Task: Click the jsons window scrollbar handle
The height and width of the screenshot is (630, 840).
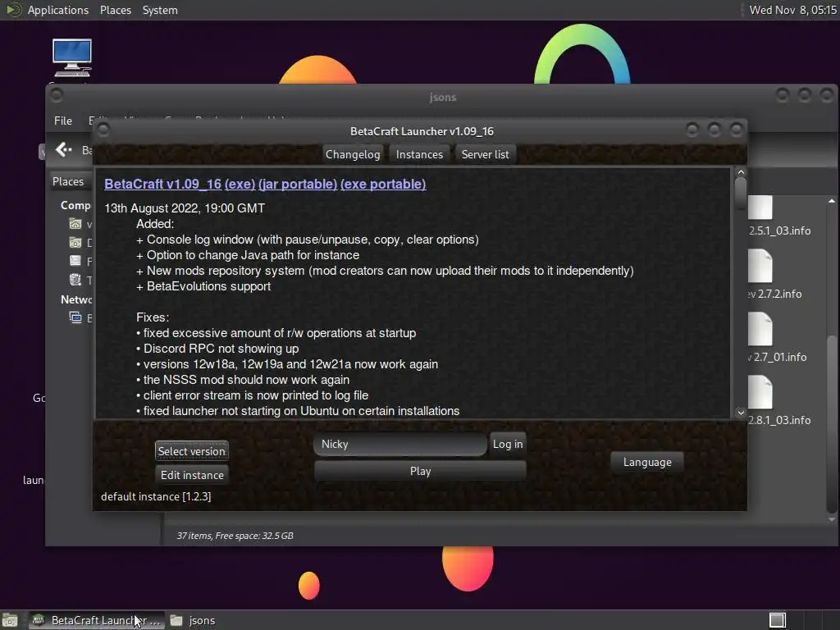Action: [x=832, y=423]
